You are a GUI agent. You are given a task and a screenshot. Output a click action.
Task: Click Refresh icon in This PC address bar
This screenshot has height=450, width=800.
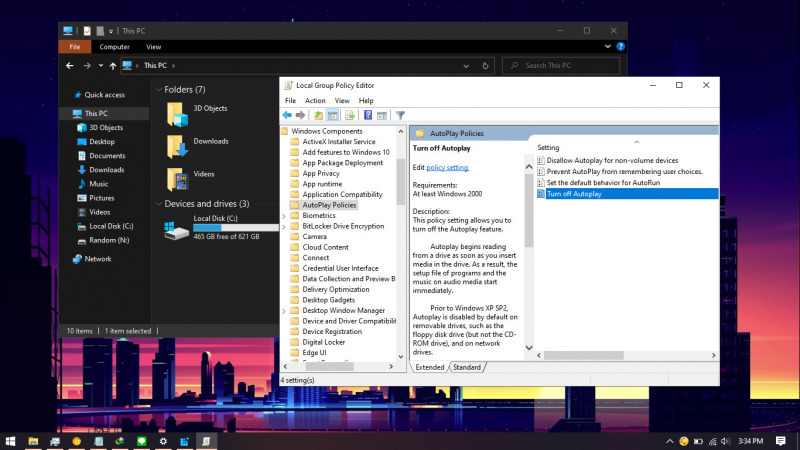[x=485, y=66]
